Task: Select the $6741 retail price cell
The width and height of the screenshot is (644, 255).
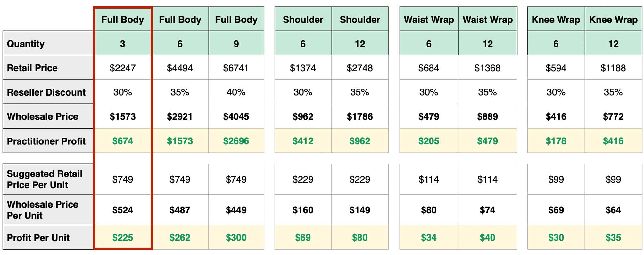Action: [236, 68]
